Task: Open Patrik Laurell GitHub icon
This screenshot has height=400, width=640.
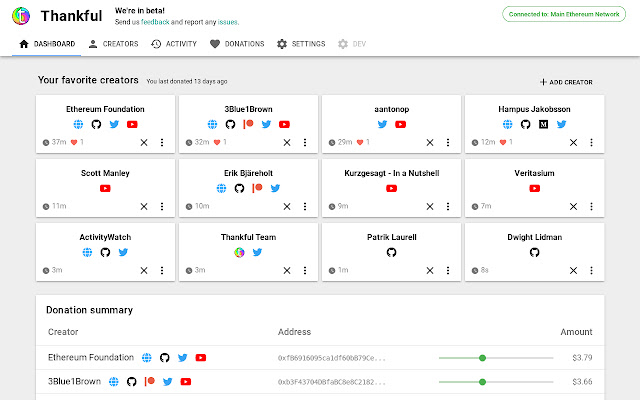Action: click(391, 252)
